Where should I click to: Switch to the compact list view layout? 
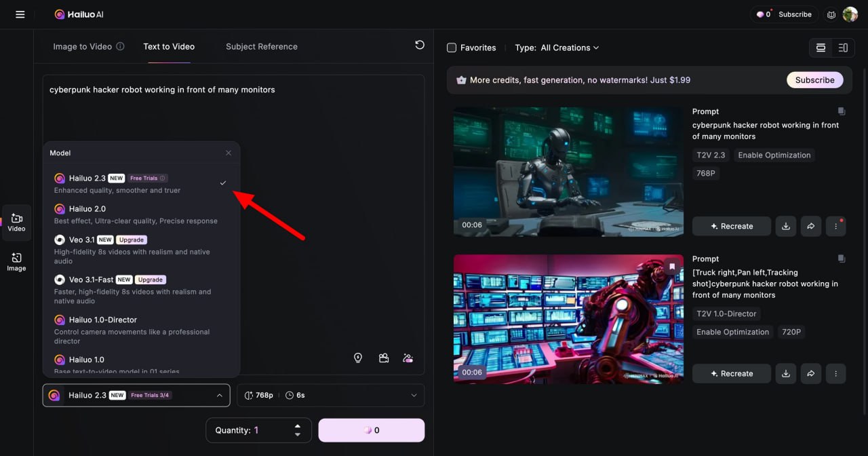[x=843, y=47]
